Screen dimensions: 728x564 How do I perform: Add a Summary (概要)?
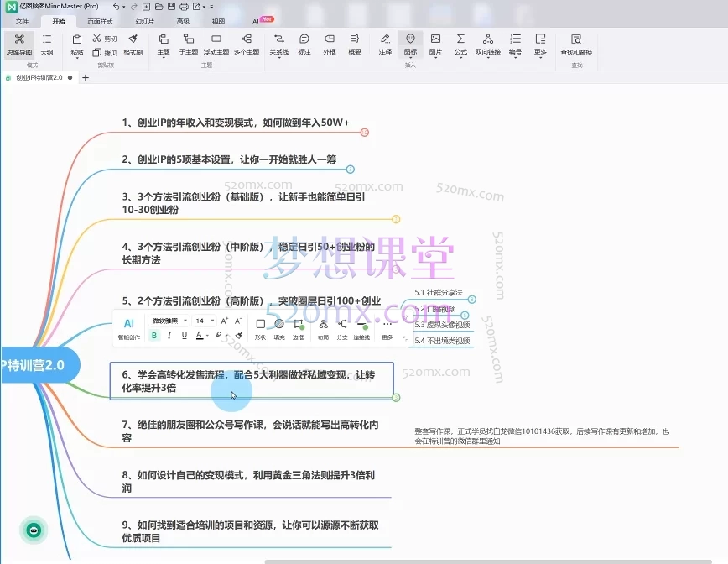point(354,44)
